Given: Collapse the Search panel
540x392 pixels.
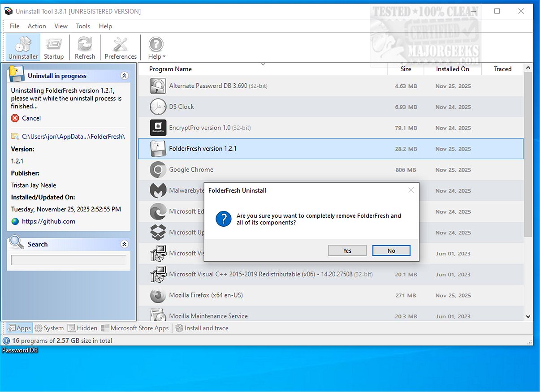Looking at the screenshot, I should point(125,244).
